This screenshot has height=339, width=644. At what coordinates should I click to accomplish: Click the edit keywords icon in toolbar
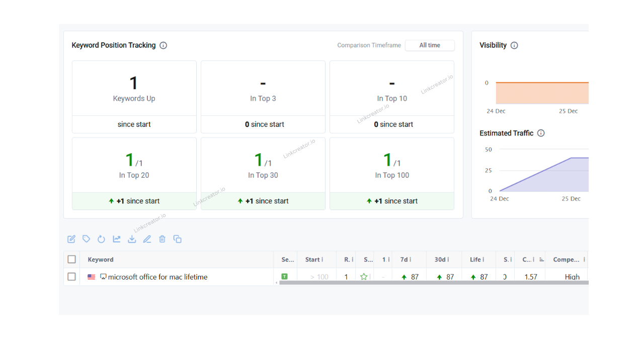71,239
